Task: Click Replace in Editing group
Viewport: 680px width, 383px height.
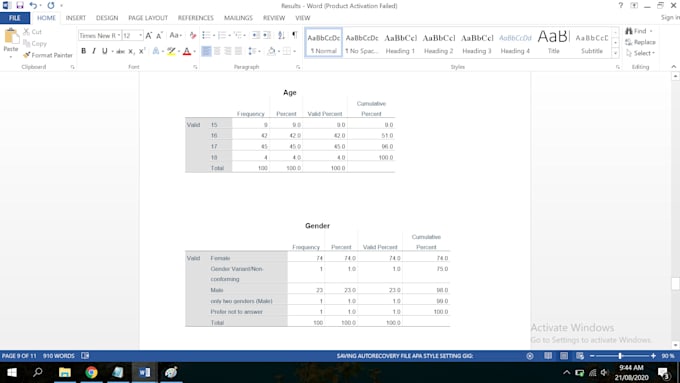Action: [640, 42]
